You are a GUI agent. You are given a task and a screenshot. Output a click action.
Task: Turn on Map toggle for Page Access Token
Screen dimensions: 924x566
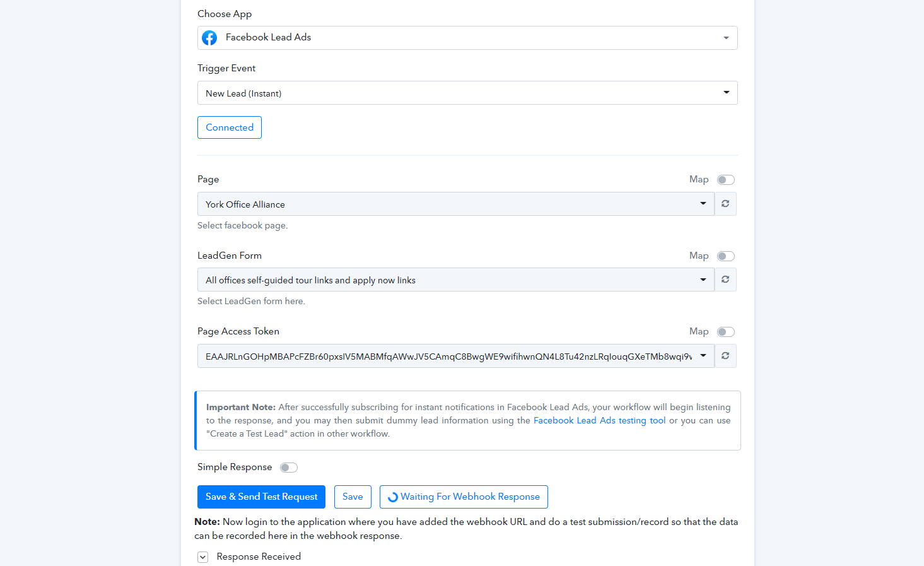pos(726,332)
